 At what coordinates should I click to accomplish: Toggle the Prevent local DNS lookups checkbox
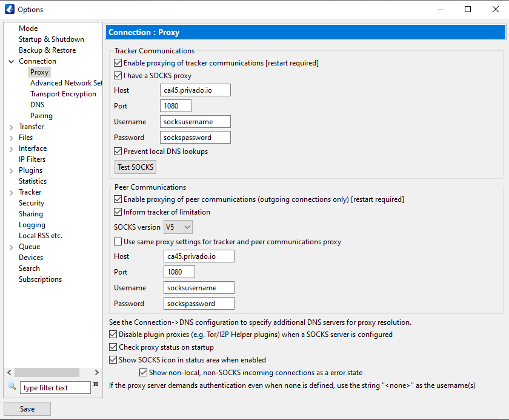tap(118, 152)
